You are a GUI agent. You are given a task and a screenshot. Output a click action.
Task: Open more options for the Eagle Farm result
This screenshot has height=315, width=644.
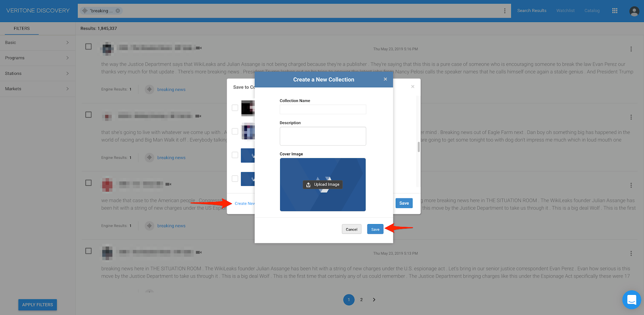pos(631,117)
